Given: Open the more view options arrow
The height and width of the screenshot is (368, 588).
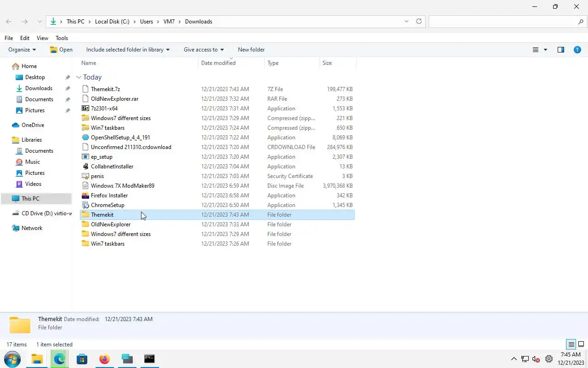Looking at the screenshot, I should click(546, 50).
